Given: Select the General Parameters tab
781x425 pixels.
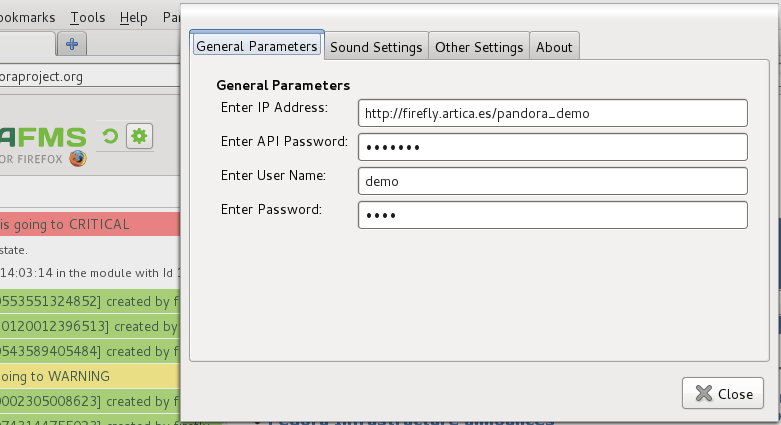Looking at the screenshot, I should point(257,46).
